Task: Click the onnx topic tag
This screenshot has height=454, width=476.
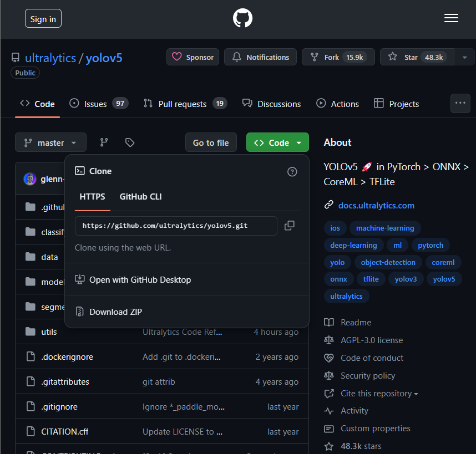Action: 338,279
